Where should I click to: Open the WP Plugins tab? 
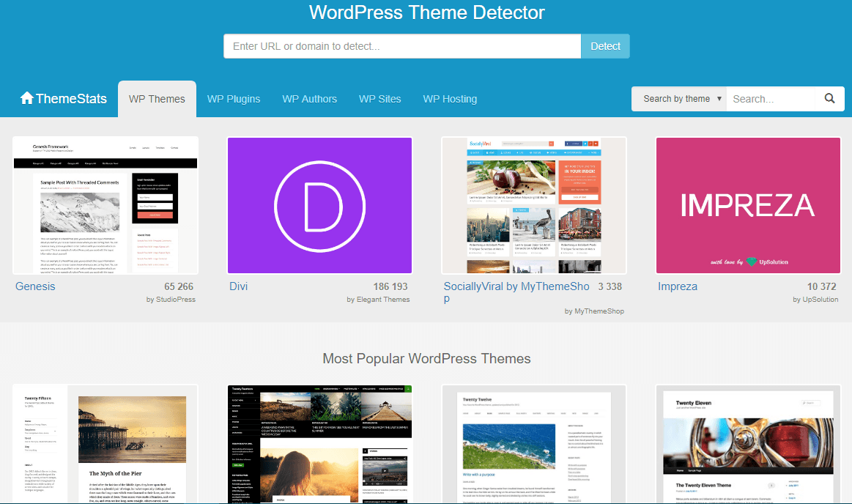pyautogui.click(x=234, y=99)
